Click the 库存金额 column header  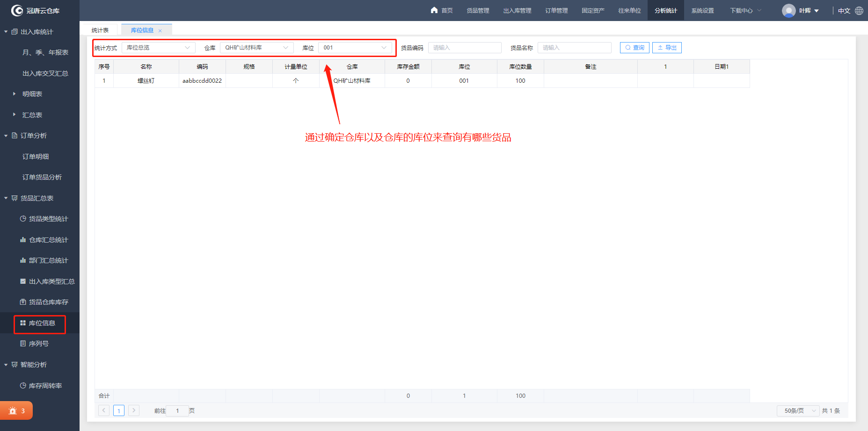[x=408, y=67]
